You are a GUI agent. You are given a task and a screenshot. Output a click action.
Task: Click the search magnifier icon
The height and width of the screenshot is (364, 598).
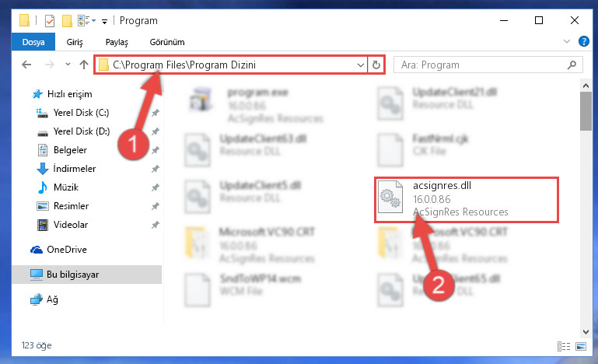click(x=572, y=65)
